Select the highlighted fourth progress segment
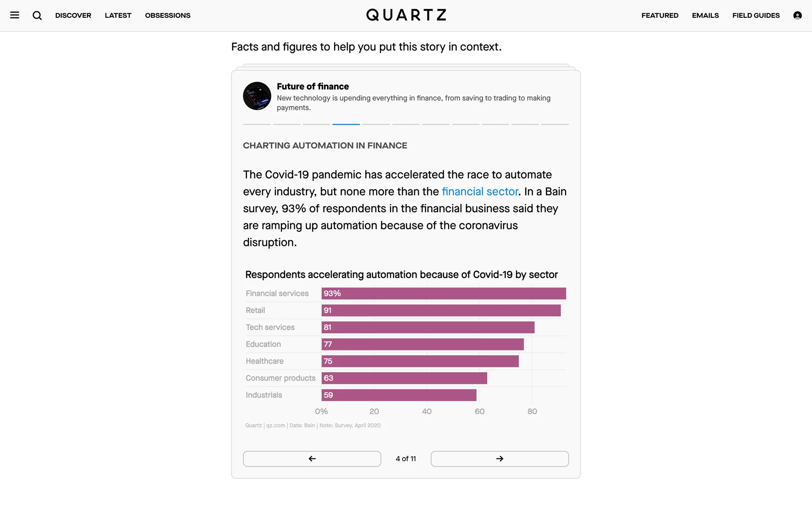Image resolution: width=812 pixels, height=508 pixels. click(346, 124)
